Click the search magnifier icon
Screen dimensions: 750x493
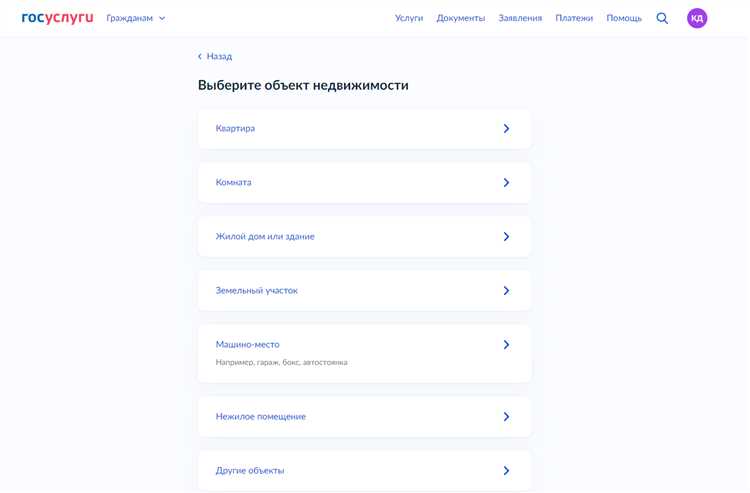[x=662, y=18]
